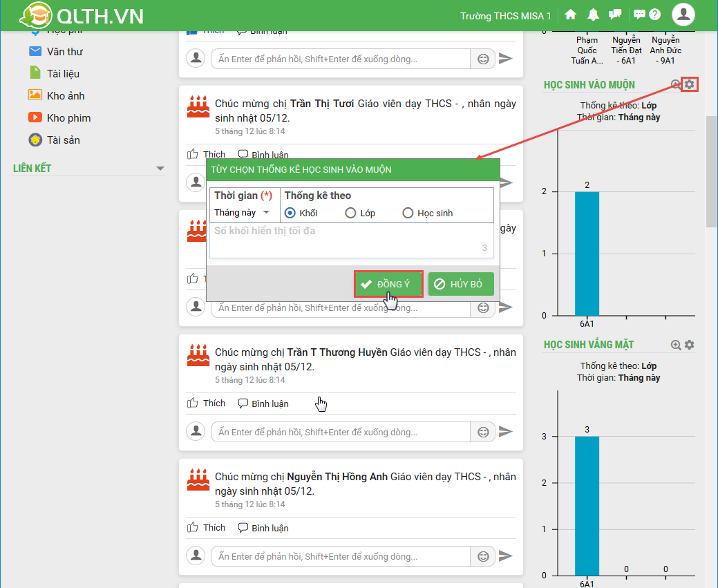718x588 pixels.
Task: Click the 6A1 bar in late-student chart
Action: (x=587, y=253)
